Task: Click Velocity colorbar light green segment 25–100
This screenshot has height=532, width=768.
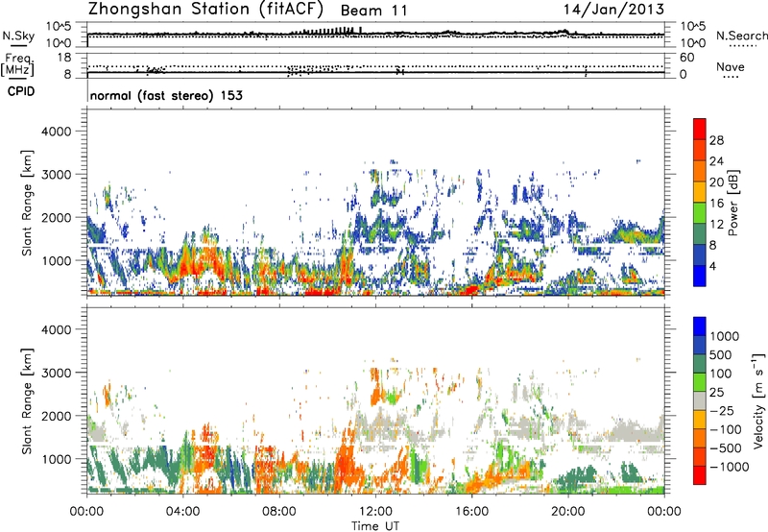Action: tap(700, 382)
